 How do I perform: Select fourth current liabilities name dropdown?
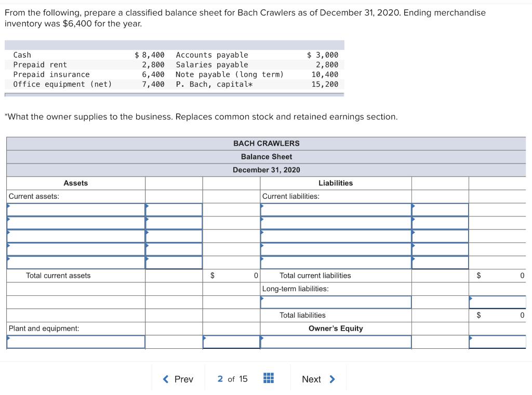coord(336,249)
